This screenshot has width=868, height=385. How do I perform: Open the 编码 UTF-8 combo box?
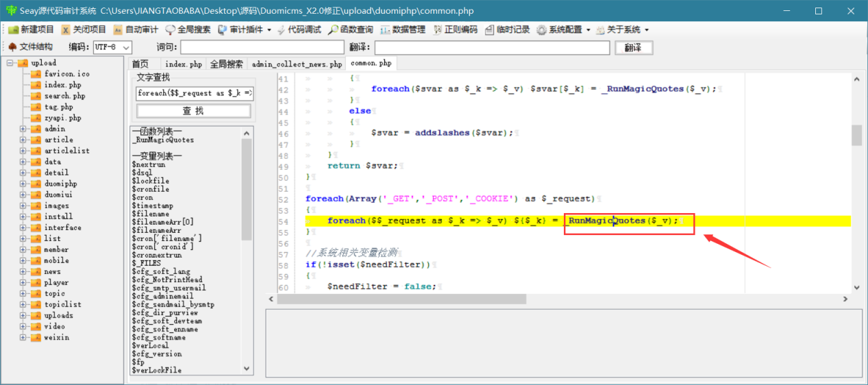[x=114, y=47]
